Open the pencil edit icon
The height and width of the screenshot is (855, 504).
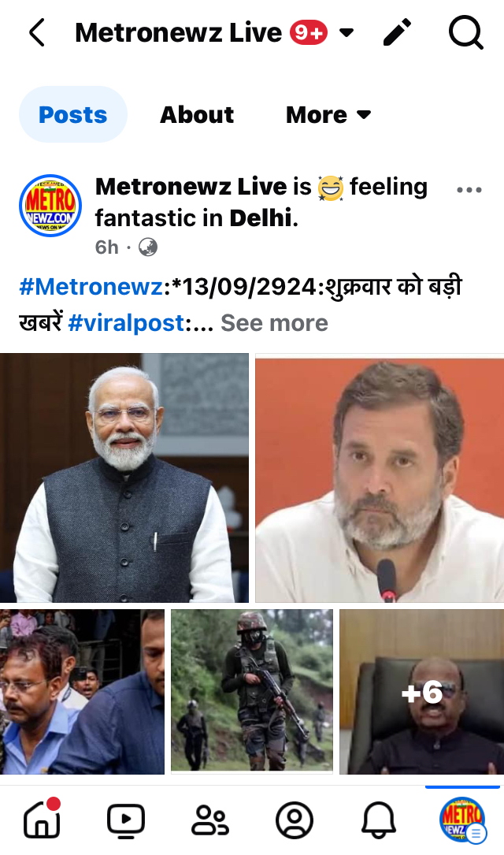pos(398,33)
